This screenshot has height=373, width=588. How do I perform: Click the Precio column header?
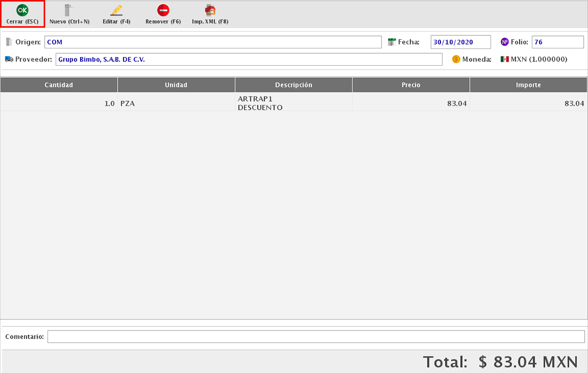[411, 85]
